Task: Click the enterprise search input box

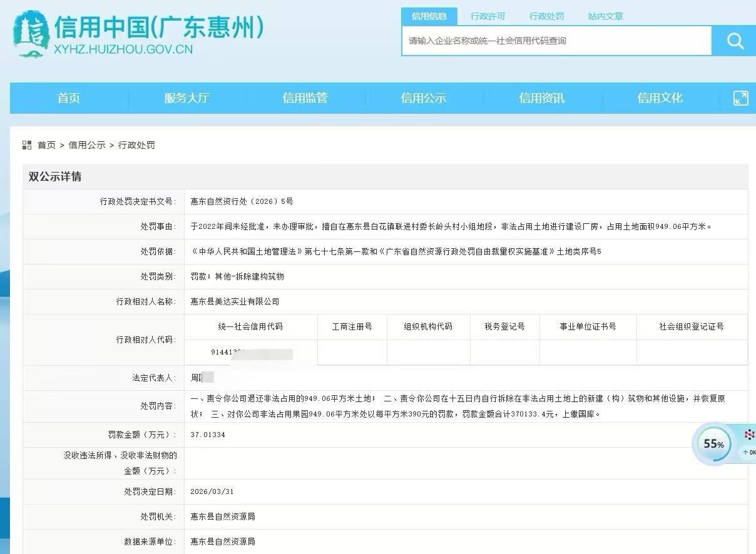Action: pos(557,40)
